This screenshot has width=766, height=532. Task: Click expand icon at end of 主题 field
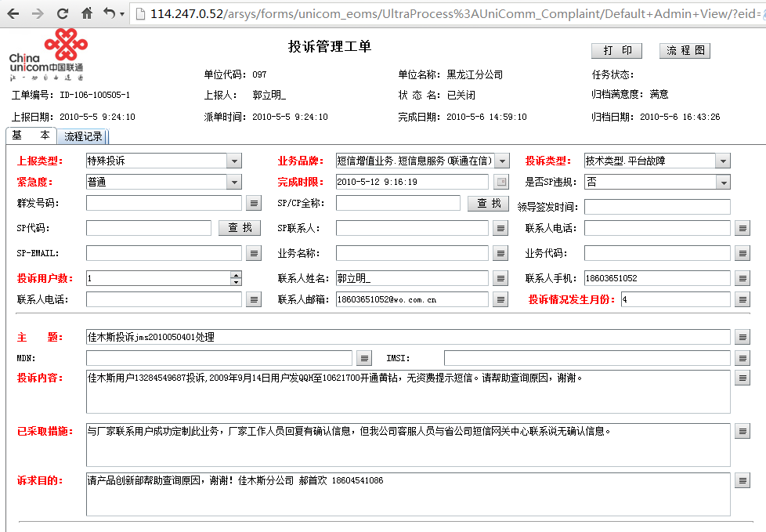[x=743, y=337]
